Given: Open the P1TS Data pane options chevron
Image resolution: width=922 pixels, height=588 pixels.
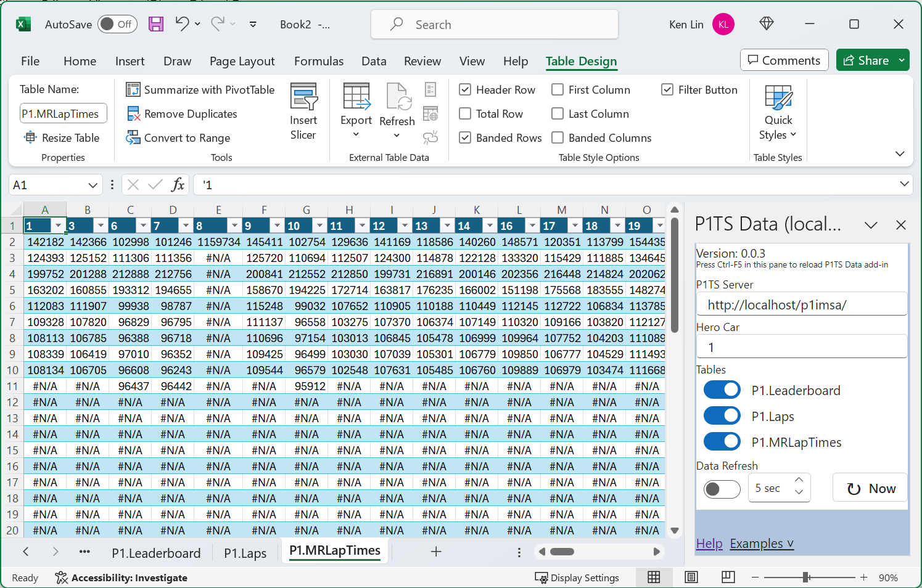Looking at the screenshot, I should (x=871, y=225).
